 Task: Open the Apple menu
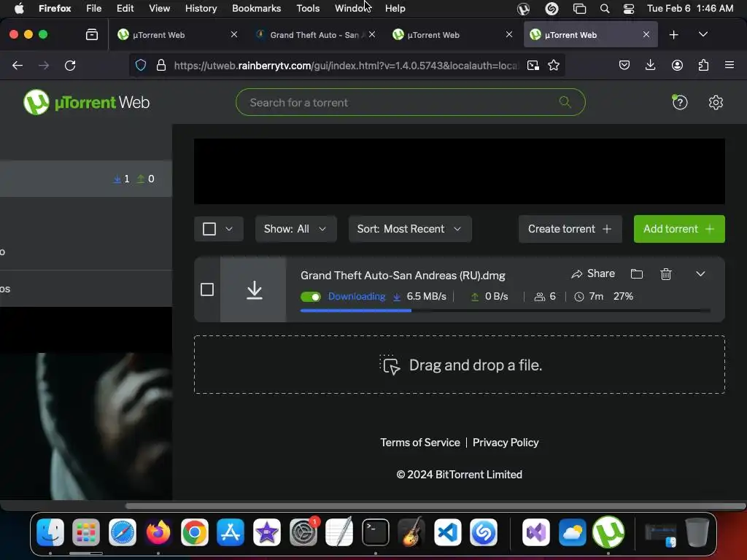(19, 8)
